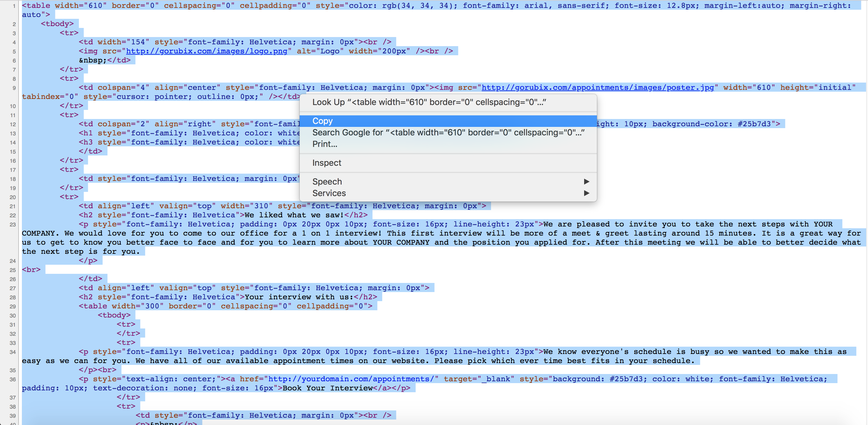Image resolution: width=868 pixels, height=425 pixels.
Task: Open the gorubix.com logo.png link
Action: pos(207,51)
